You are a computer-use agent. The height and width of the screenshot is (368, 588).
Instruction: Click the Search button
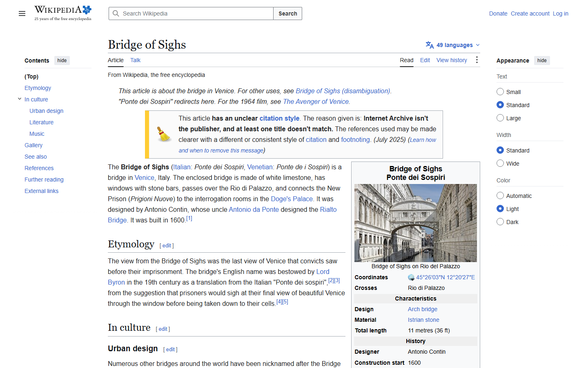288,13
